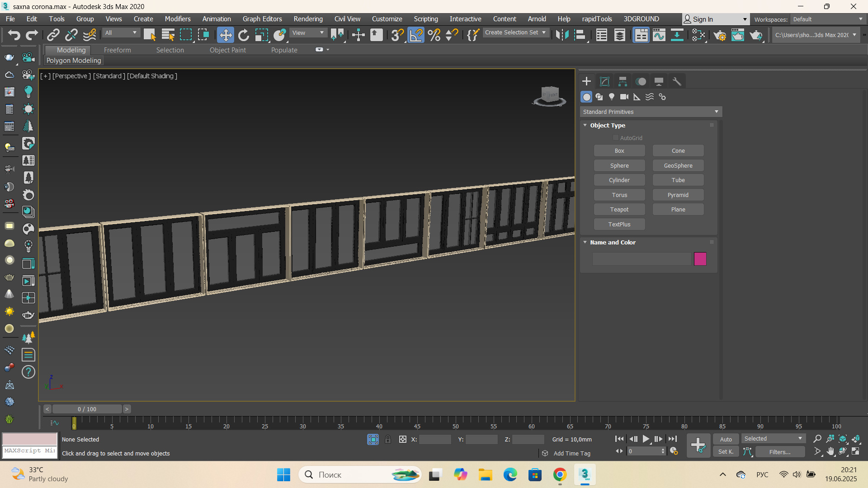Click the magenta object color swatch
This screenshot has width=868, height=488.
(x=700, y=259)
